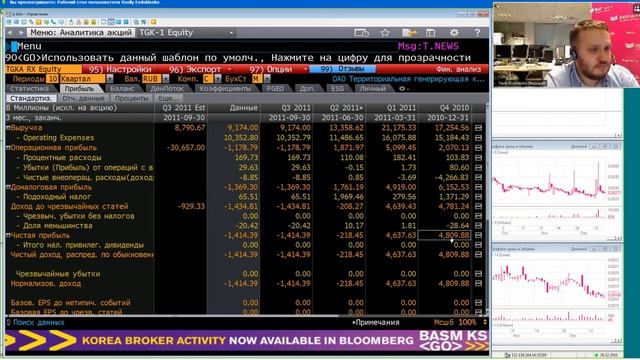Select the Отч. данные sub-tab
The image size is (640, 360).
(84, 98)
